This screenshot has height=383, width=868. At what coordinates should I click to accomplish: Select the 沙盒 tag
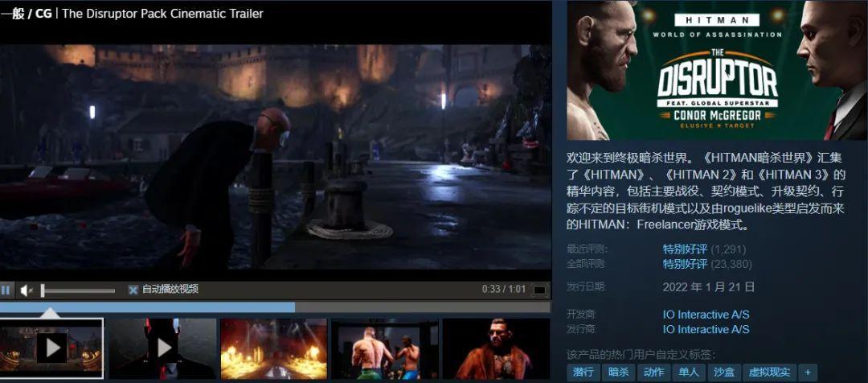coord(724,372)
